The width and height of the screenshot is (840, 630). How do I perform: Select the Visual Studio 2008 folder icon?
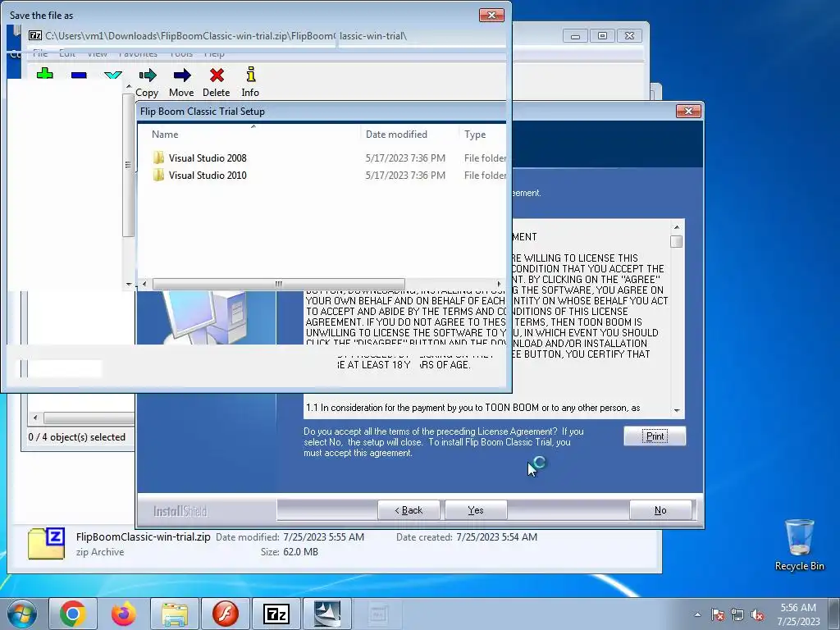tap(158, 157)
